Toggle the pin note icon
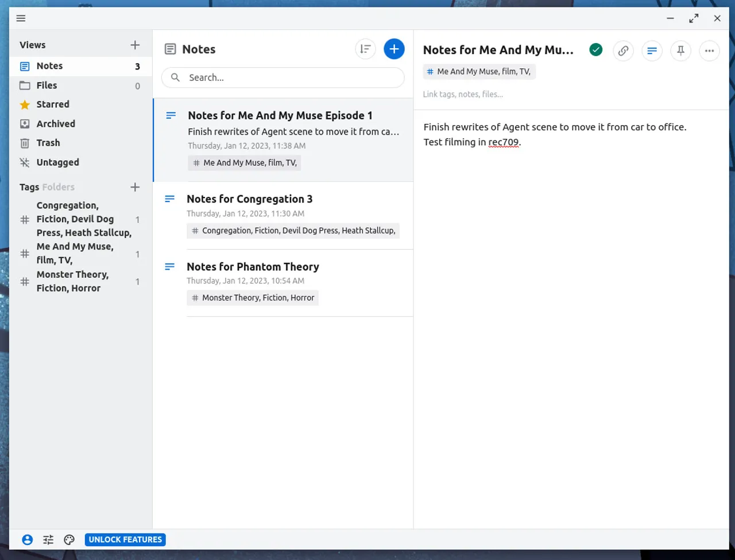The width and height of the screenshot is (735, 560). point(680,50)
